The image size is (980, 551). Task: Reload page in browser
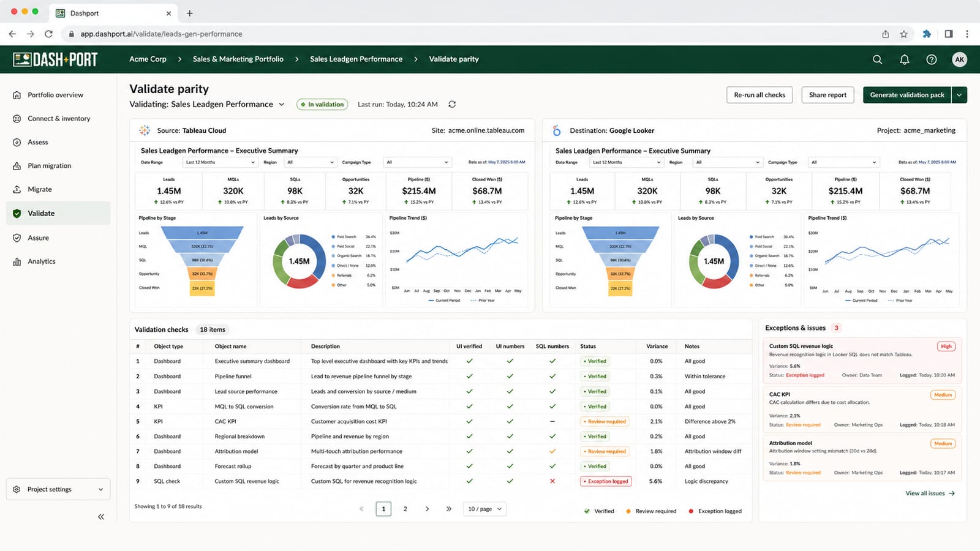click(48, 34)
